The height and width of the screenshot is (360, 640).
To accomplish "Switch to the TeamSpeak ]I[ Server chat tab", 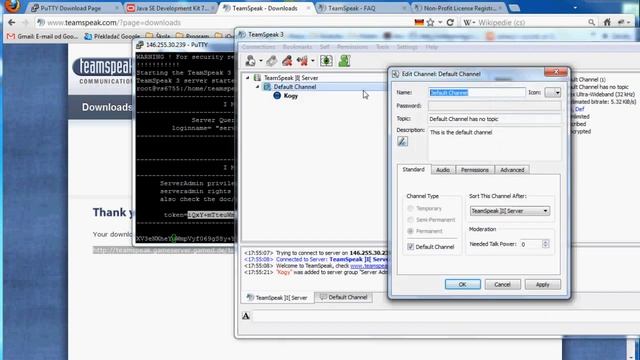I will click(x=277, y=298).
